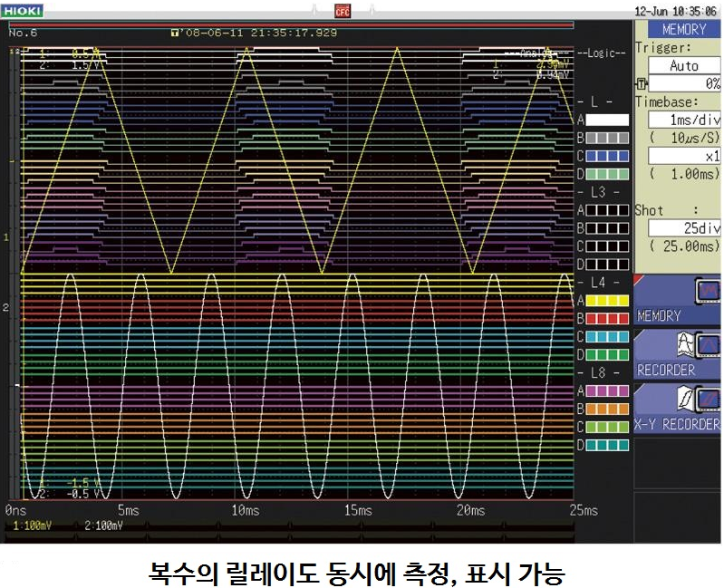
Task: Click the 10µs/S sampling rate text
Action: click(x=684, y=138)
